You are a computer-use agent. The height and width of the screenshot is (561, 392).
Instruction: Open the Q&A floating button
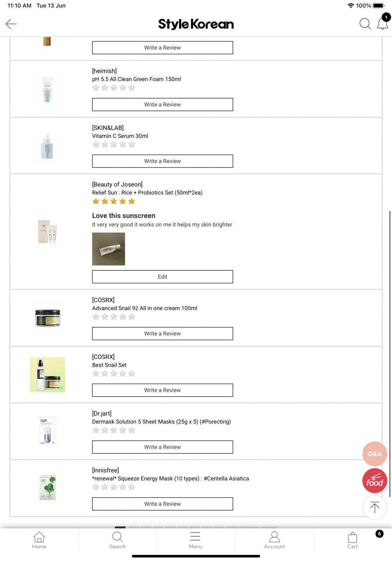point(375,454)
